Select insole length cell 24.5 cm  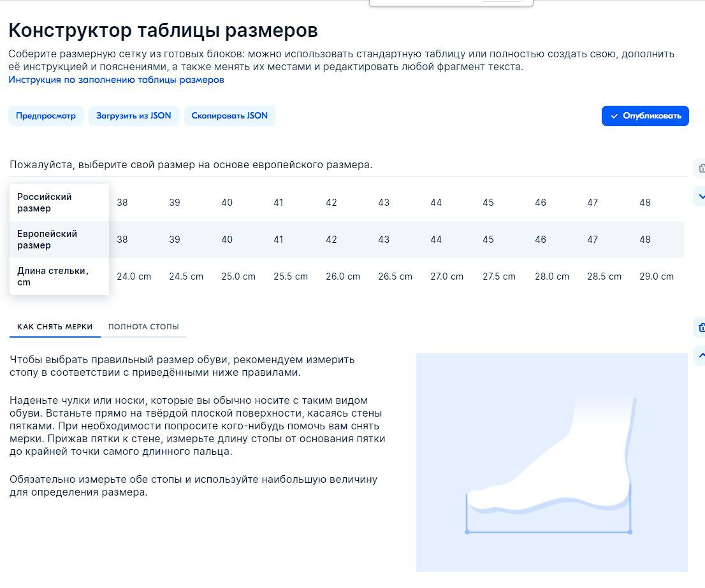point(186,276)
